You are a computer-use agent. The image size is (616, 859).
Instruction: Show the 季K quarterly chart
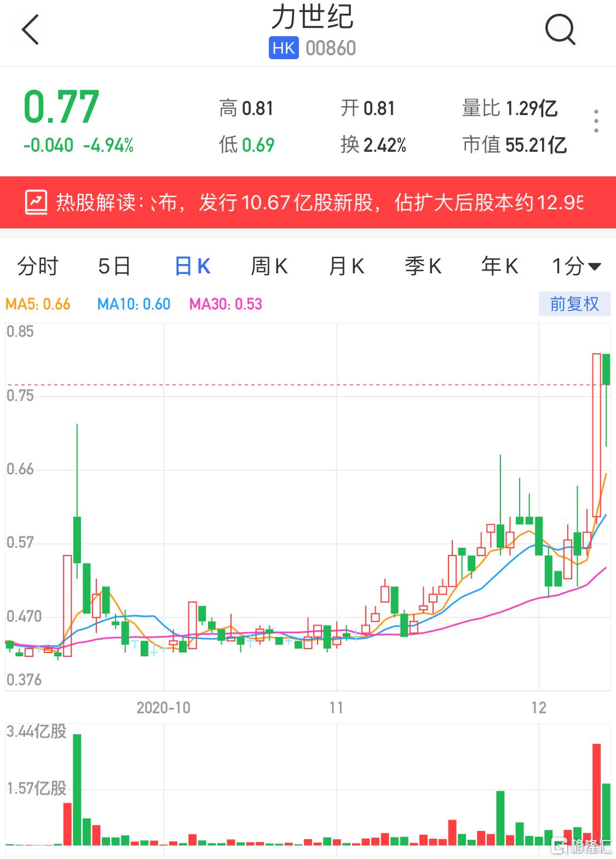[x=423, y=267]
